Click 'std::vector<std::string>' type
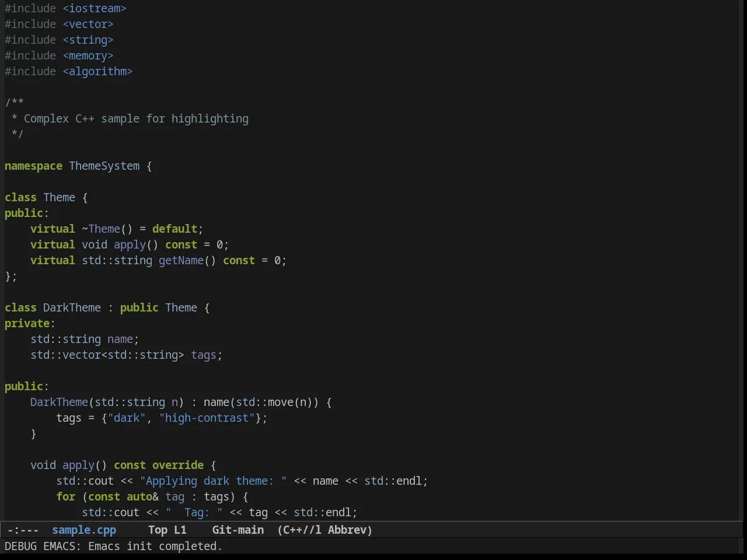This screenshot has width=747, height=560. (x=107, y=355)
